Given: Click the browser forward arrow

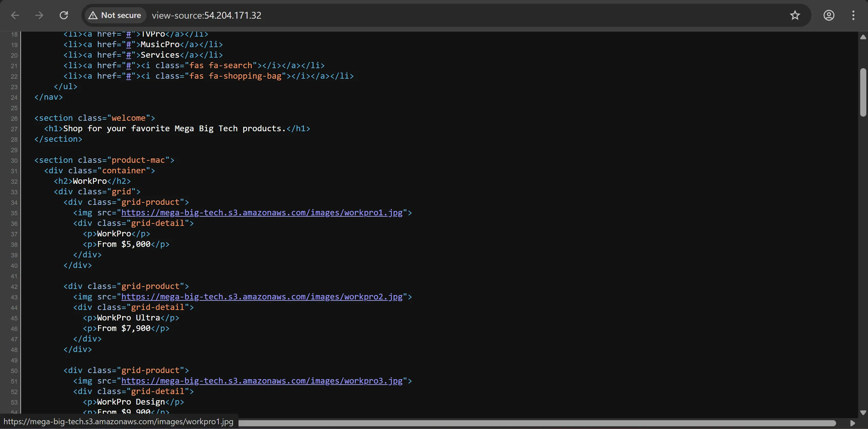Looking at the screenshot, I should coord(39,15).
